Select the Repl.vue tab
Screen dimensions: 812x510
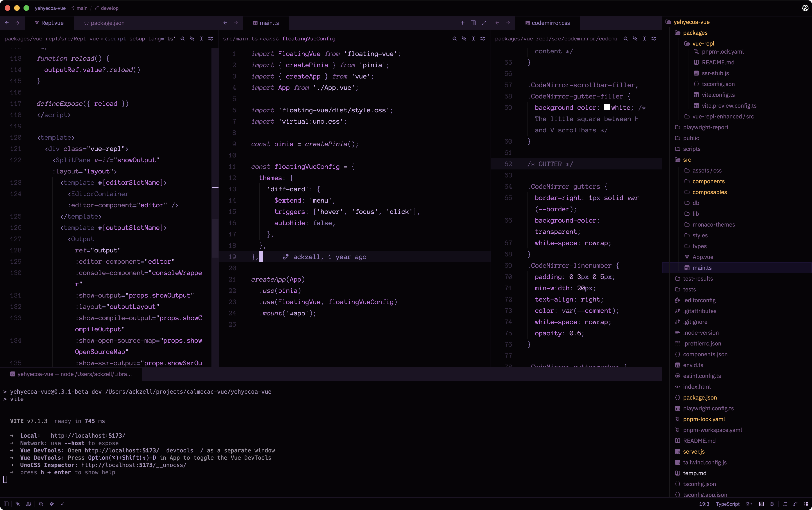click(49, 23)
